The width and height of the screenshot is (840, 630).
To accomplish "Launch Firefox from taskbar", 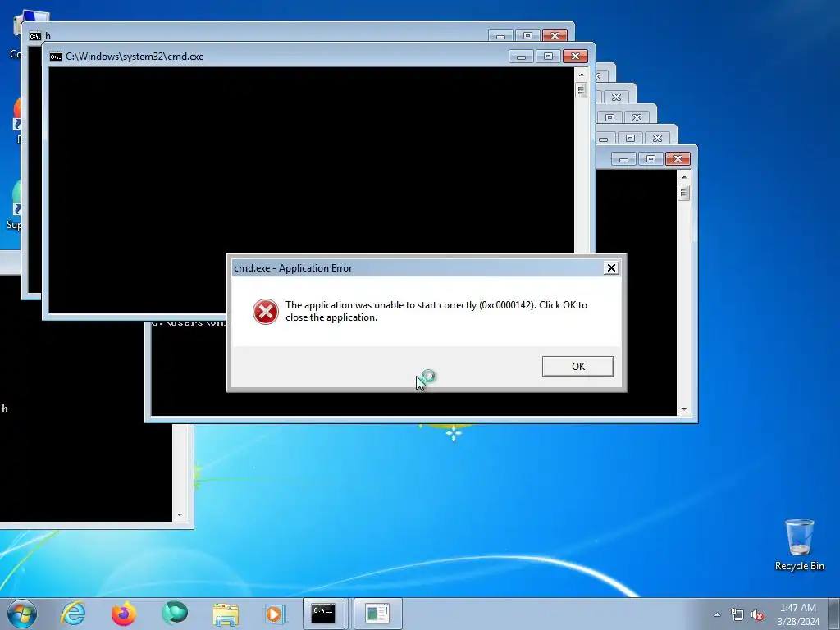I will click(124, 614).
